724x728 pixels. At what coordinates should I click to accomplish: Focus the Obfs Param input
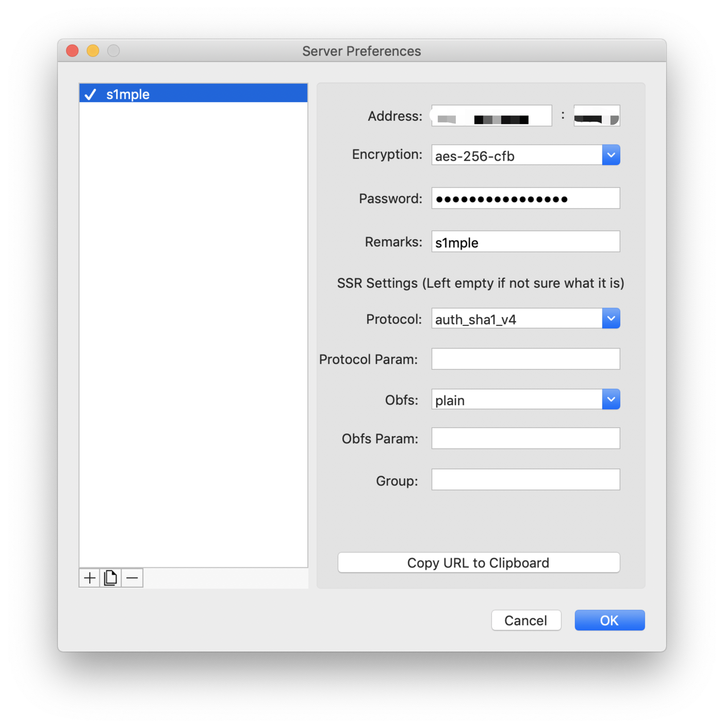pos(525,439)
